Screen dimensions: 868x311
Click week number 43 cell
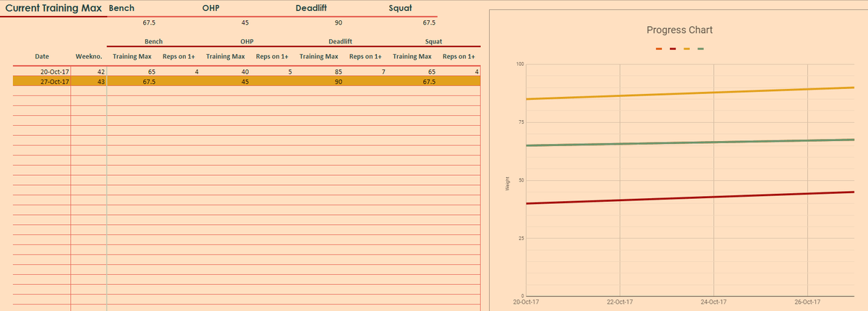coord(101,82)
